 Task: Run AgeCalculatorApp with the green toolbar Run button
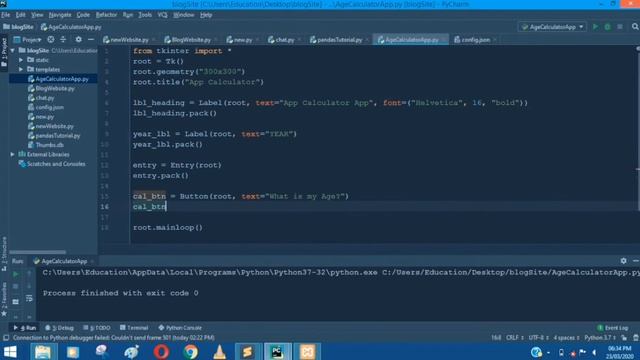[596, 27]
